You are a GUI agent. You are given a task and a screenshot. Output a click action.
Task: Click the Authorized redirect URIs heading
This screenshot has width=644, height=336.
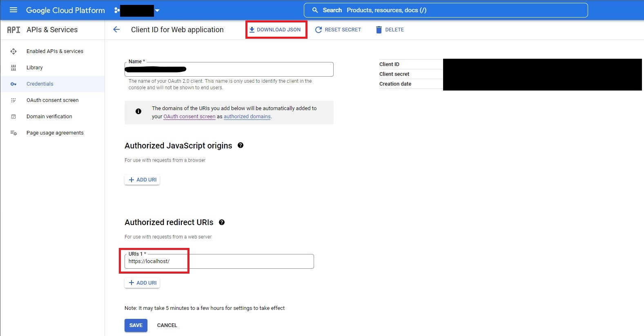[x=169, y=222]
